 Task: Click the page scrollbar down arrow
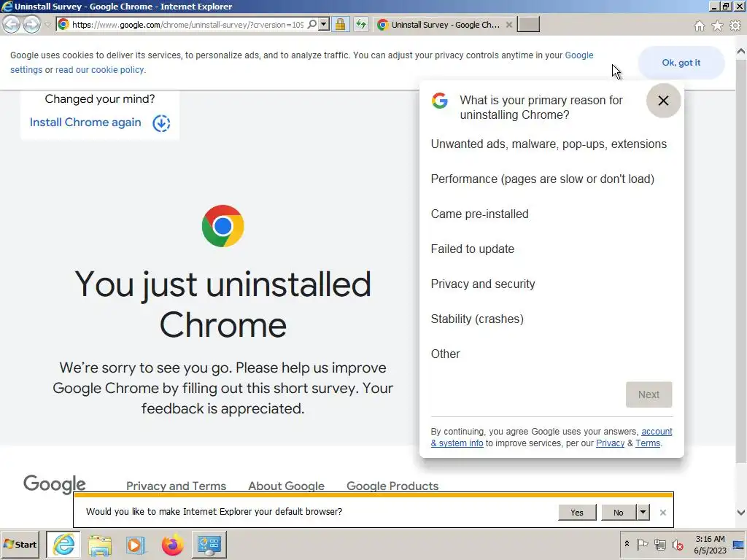(741, 513)
